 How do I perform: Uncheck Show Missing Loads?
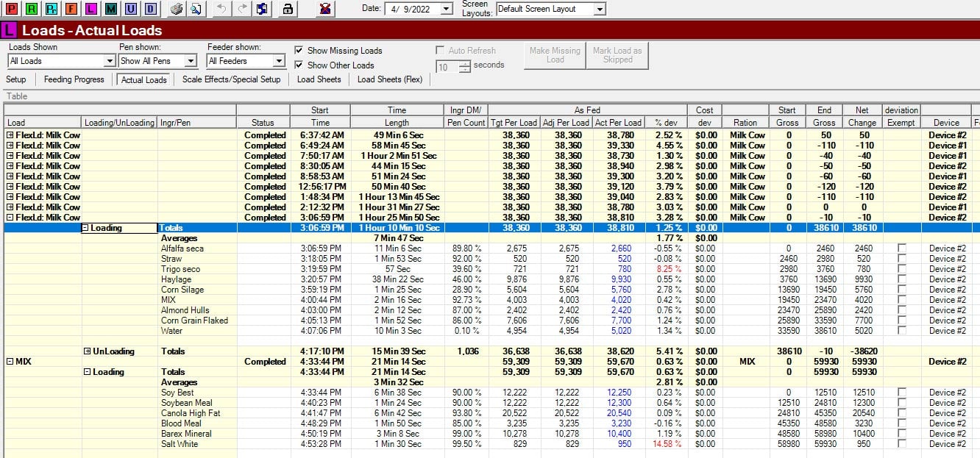tap(299, 51)
